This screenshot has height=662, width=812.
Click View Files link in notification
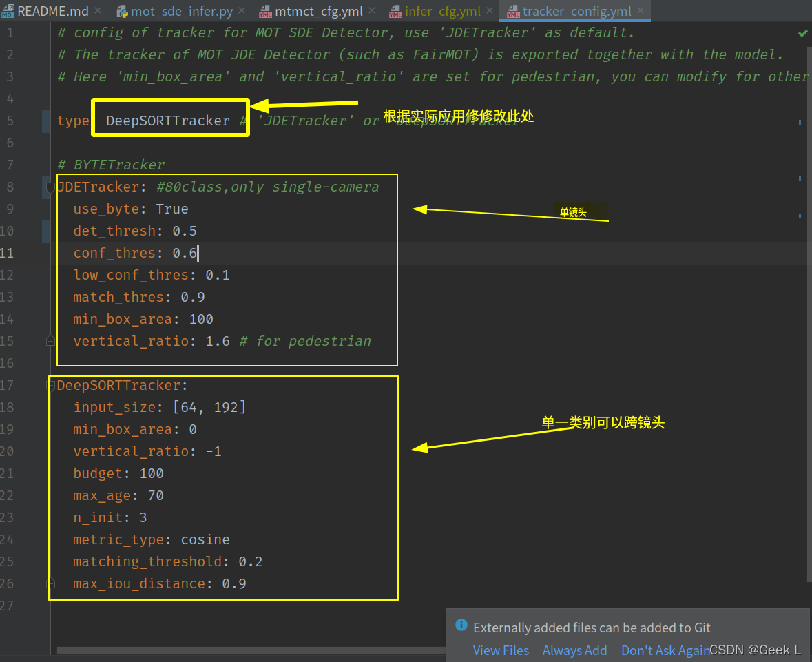coord(501,650)
